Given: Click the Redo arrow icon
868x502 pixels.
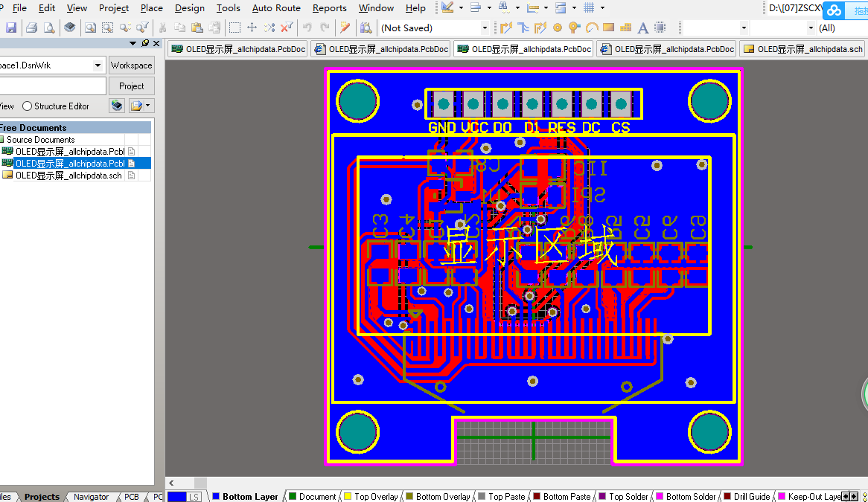Looking at the screenshot, I should (x=325, y=28).
